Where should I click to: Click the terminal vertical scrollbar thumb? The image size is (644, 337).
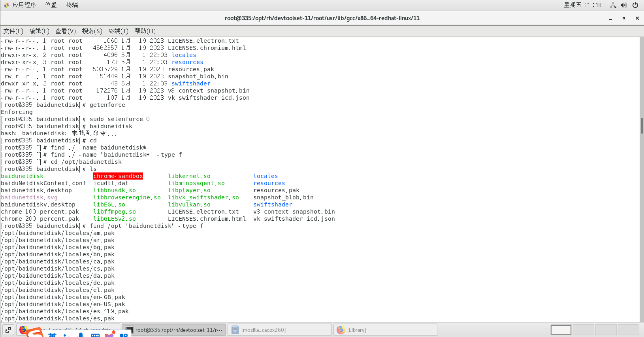pyautogui.click(x=642, y=126)
